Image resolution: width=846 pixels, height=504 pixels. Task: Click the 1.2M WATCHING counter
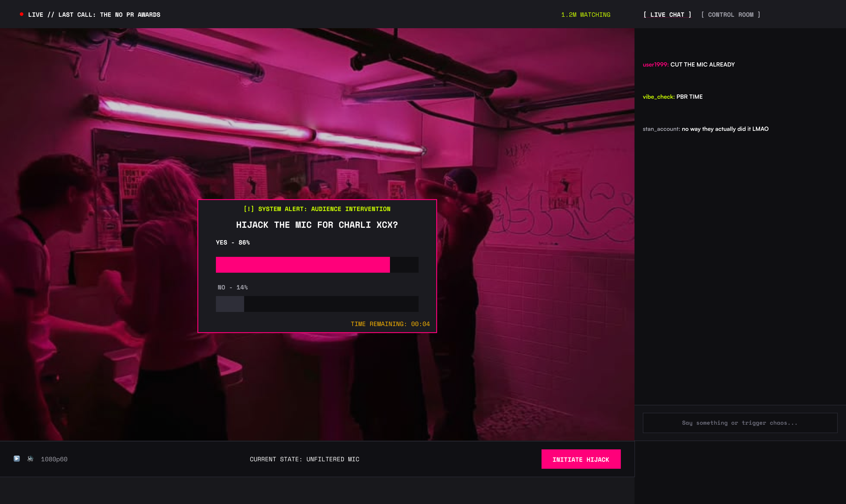pyautogui.click(x=586, y=15)
